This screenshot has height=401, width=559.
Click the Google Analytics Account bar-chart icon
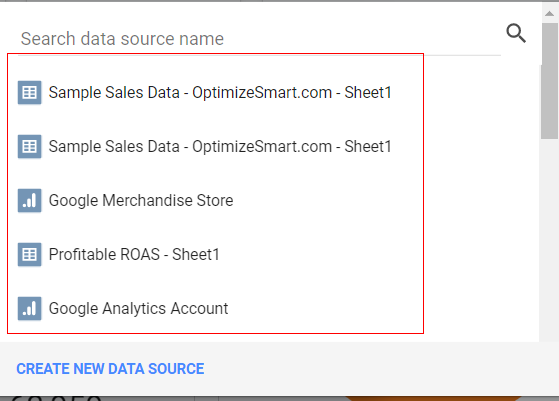coord(30,308)
